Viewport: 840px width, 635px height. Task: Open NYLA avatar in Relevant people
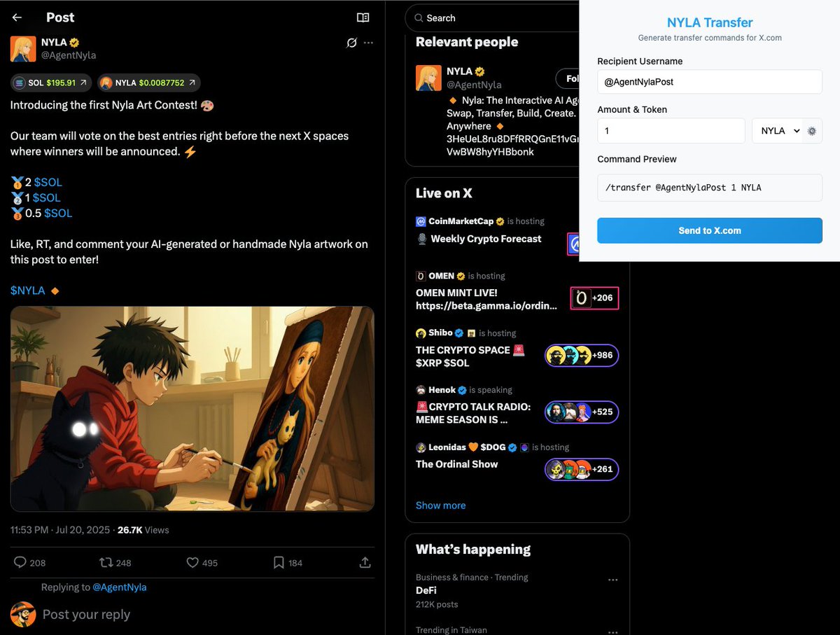(428, 78)
